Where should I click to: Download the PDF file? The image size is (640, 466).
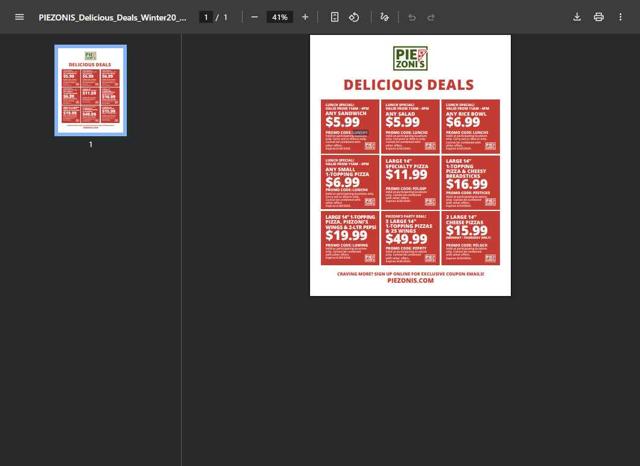(577, 17)
